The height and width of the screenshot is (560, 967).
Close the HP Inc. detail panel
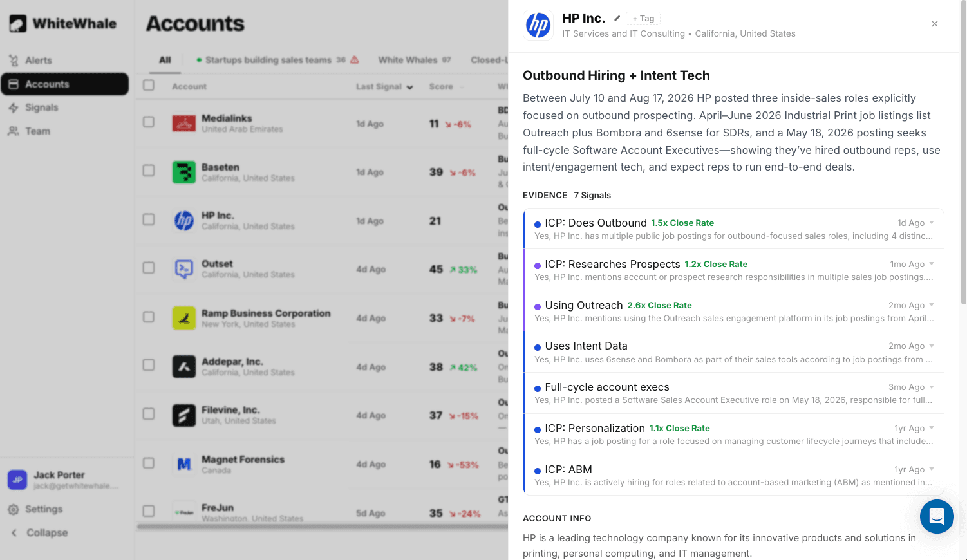click(x=934, y=24)
